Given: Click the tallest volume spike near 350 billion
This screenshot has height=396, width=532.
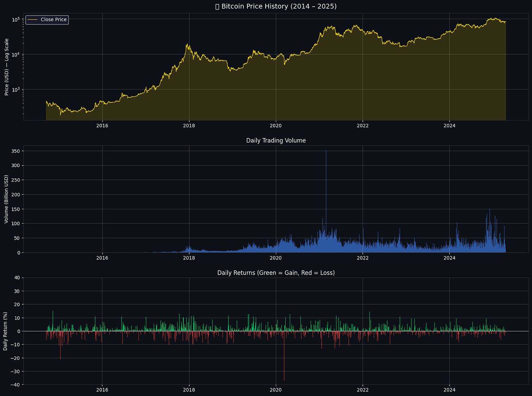Looking at the screenshot, I should pyautogui.click(x=326, y=201).
